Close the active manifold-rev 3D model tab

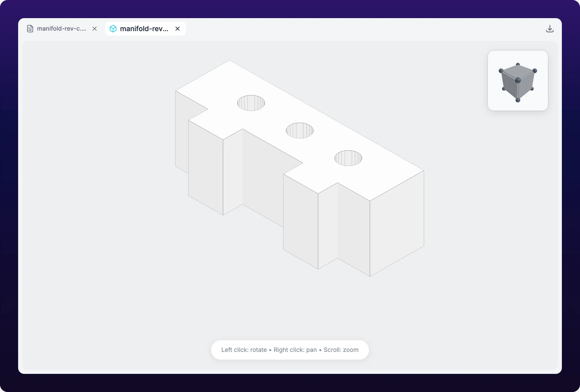177,29
